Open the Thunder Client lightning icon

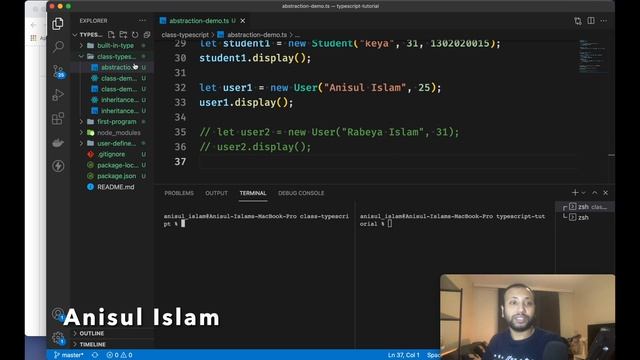coord(58,166)
